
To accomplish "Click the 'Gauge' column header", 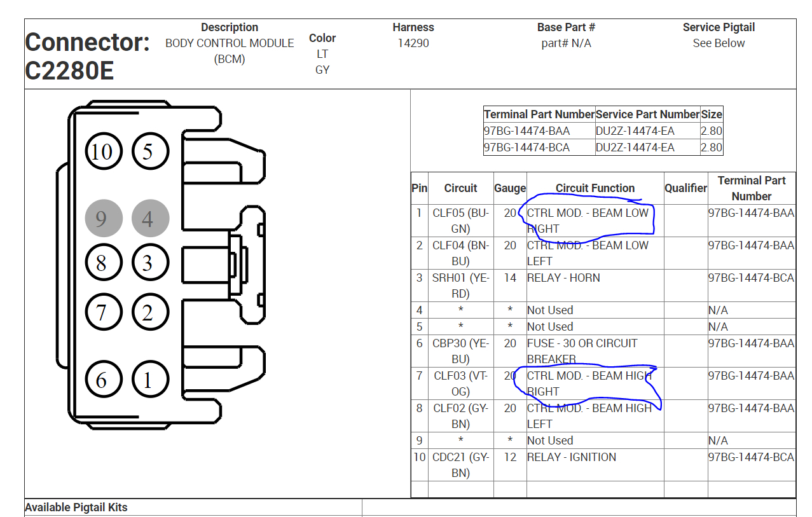I will 510,188.
